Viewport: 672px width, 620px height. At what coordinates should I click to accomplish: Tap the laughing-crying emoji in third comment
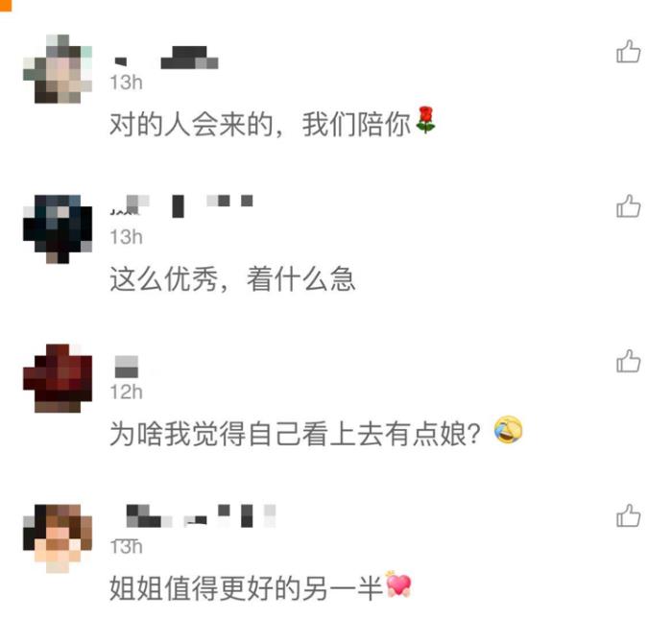click(508, 430)
